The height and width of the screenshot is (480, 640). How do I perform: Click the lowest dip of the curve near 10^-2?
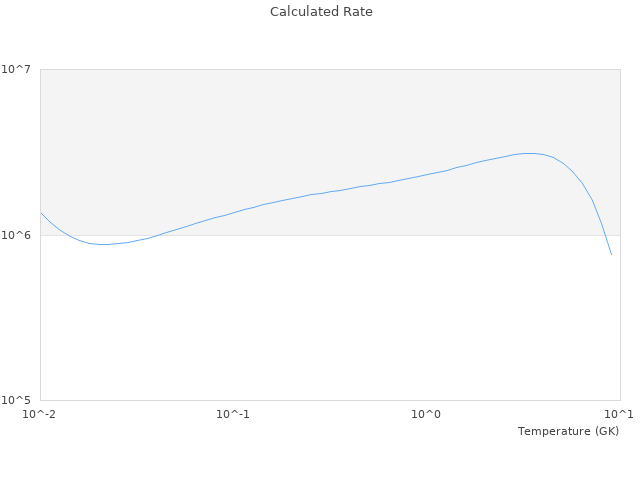103,244
